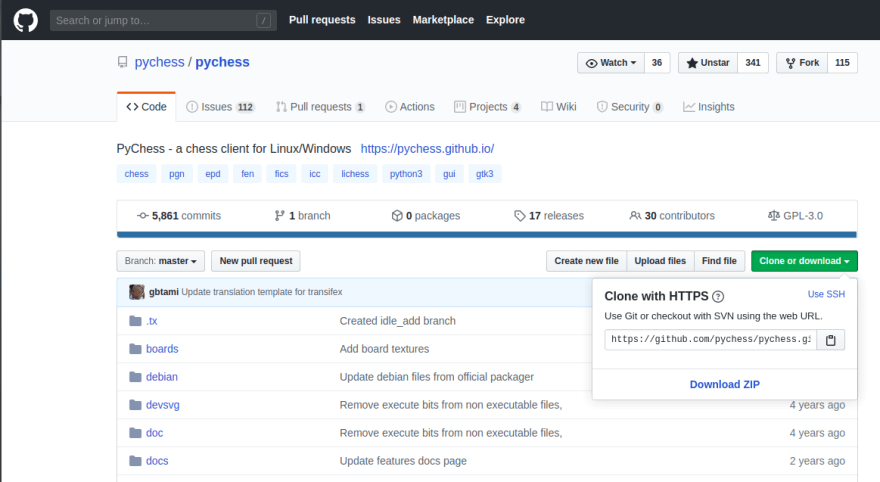The width and height of the screenshot is (880, 482).
Task: Open the pychess.github.io website link
Action: (427, 149)
